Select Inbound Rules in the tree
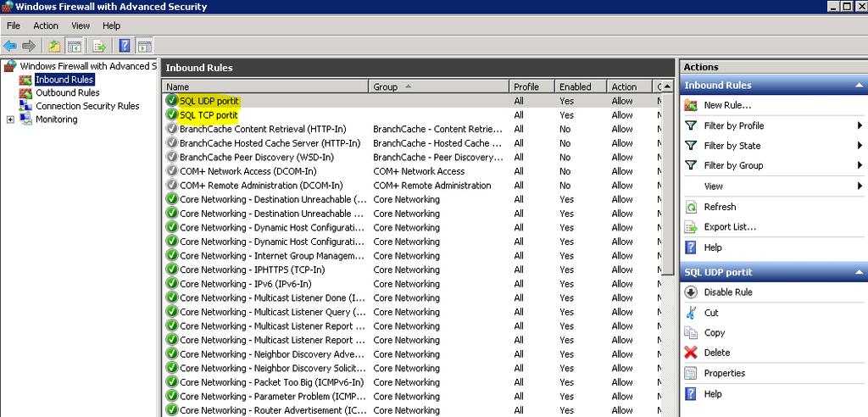This screenshot has height=417, width=868. (64, 80)
